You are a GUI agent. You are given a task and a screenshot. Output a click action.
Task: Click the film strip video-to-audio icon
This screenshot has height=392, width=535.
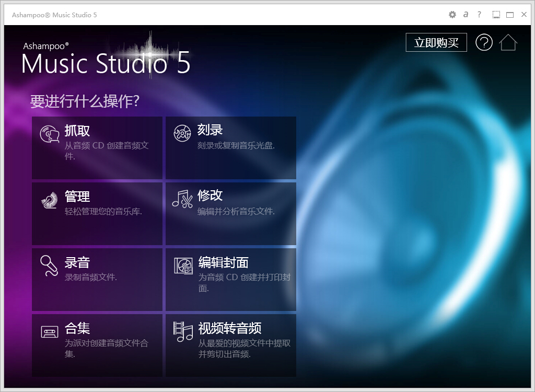[x=183, y=331]
